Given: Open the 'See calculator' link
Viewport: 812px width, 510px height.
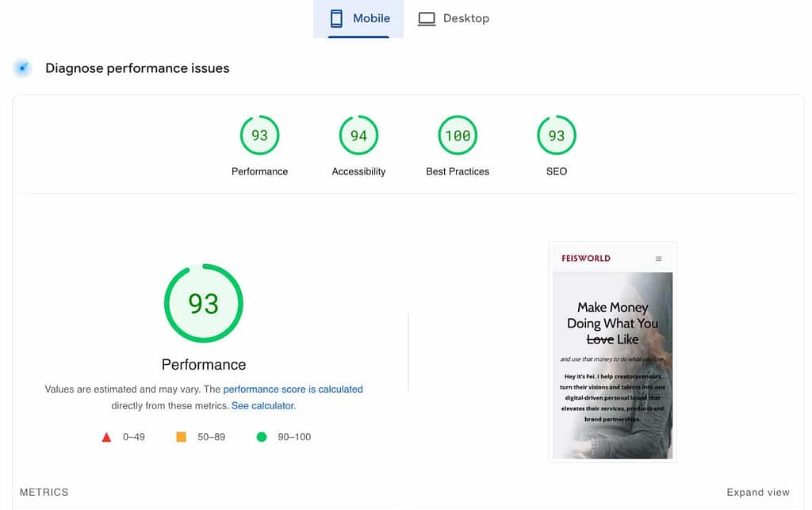Looking at the screenshot, I should pos(262,405).
